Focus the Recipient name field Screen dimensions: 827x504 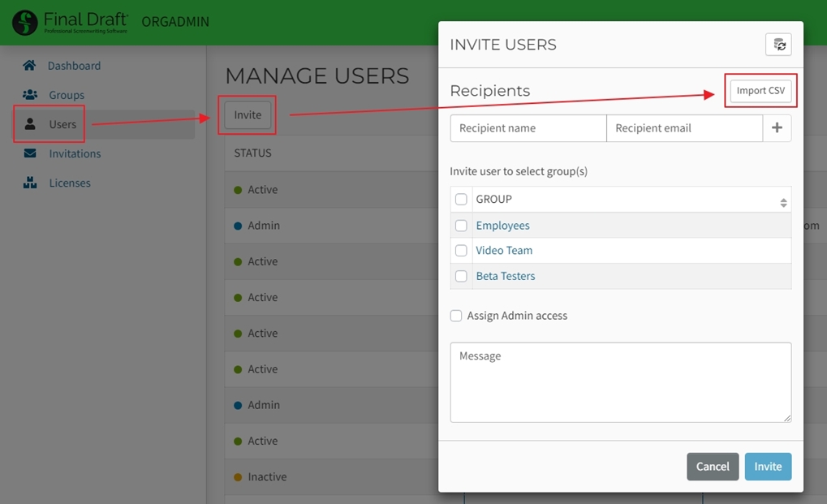[528, 128]
